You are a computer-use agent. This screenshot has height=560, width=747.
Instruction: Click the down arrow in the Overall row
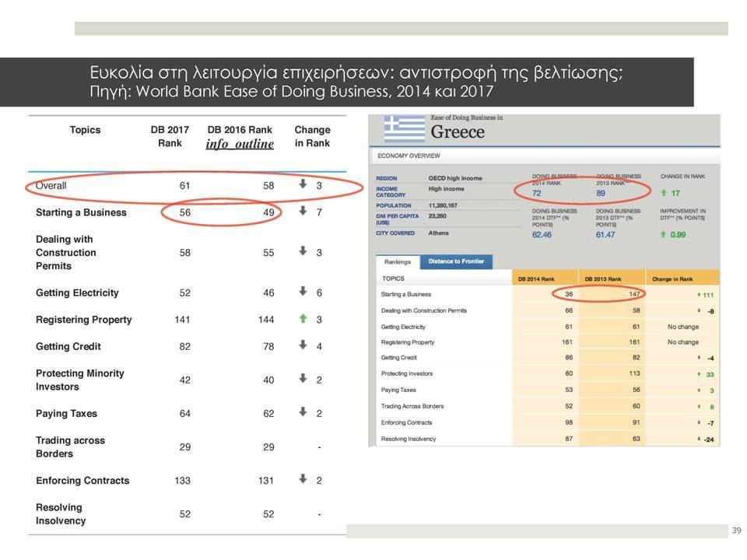pyautogui.click(x=303, y=184)
